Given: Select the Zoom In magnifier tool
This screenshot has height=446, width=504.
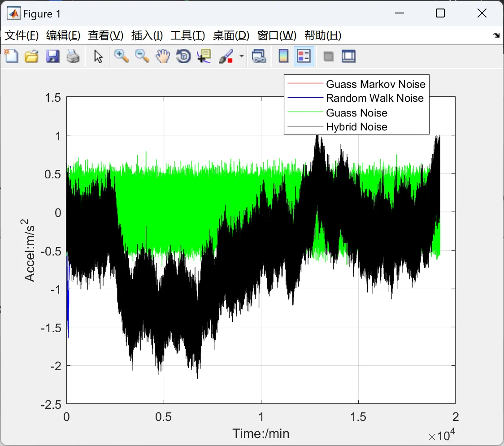Looking at the screenshot, I should (121, 56).
